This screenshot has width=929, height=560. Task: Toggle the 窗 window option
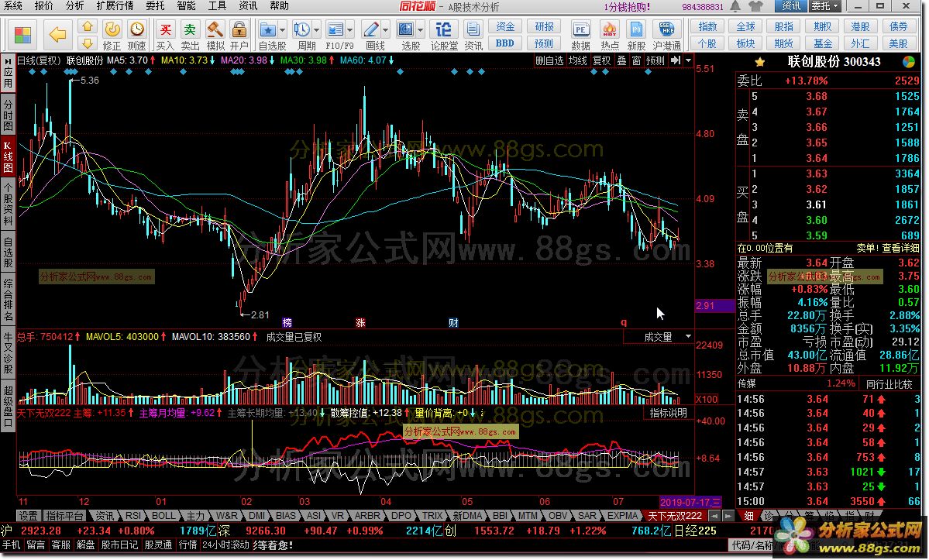tap(636, 60)
